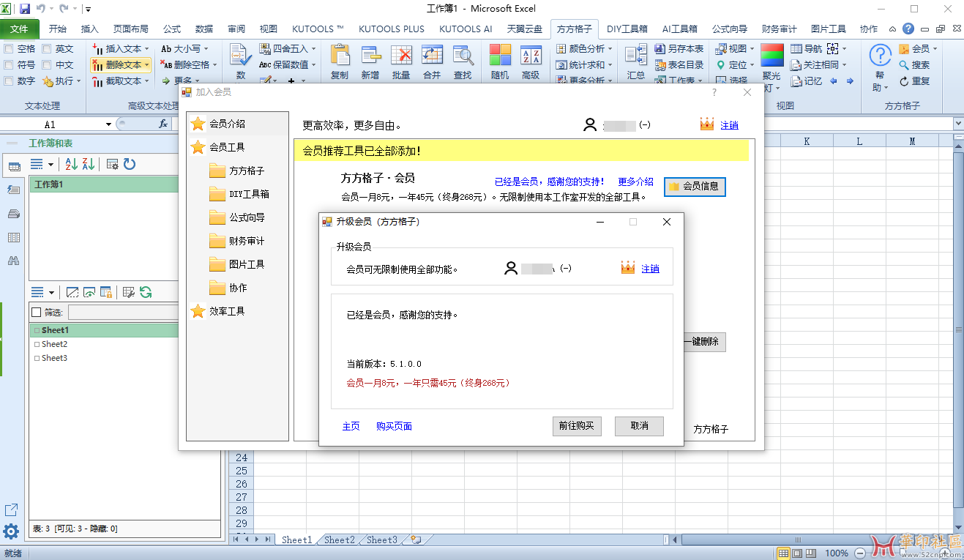Check the 英文 checkbox
The width and height of the screenshot is (964, 560).
click(47, 48)
